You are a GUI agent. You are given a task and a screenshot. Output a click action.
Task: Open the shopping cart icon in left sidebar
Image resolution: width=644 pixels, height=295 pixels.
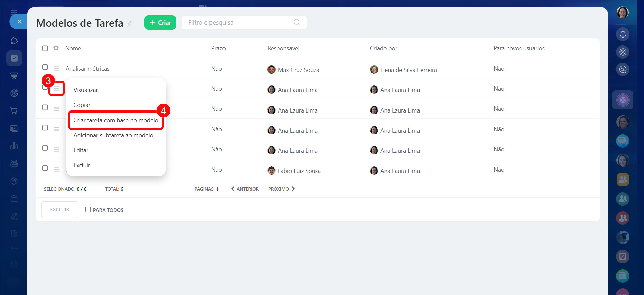tap(14, 111)
